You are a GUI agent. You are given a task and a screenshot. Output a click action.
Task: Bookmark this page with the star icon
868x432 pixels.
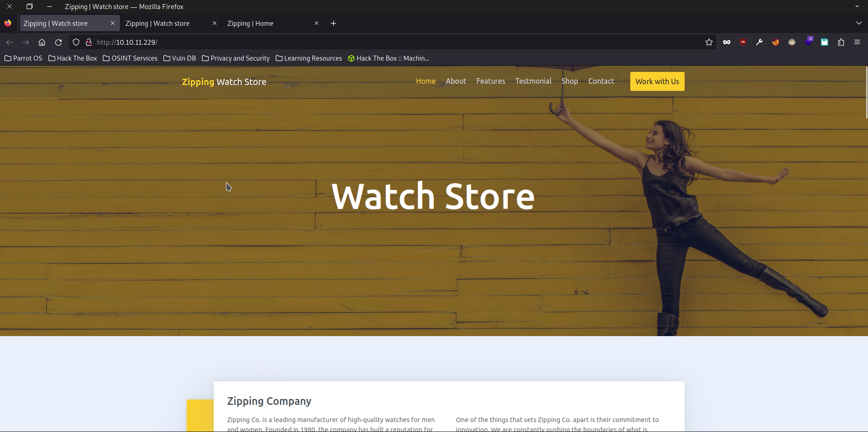click(709, 42)
